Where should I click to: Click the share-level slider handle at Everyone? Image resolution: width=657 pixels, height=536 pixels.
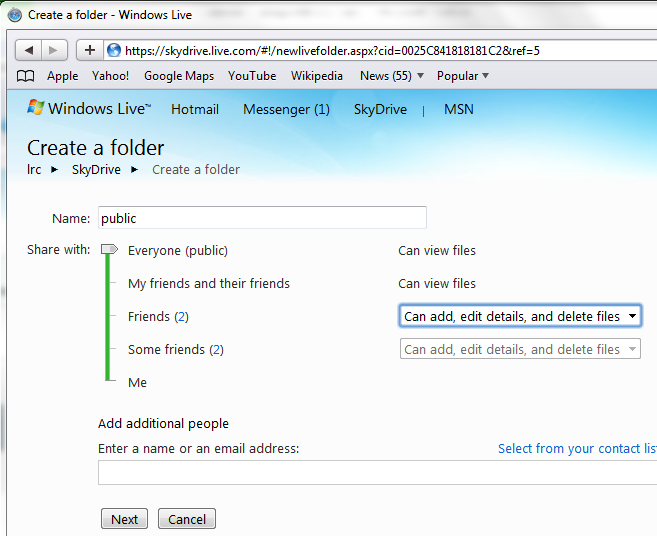click(x=109, y=250)
